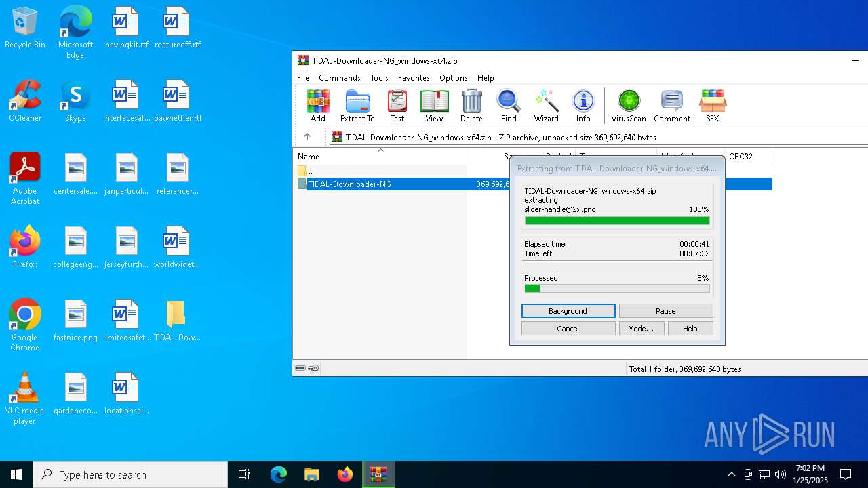
Task: Select the havingkit.rtf desktop file
Action: (x=126, y=28)
